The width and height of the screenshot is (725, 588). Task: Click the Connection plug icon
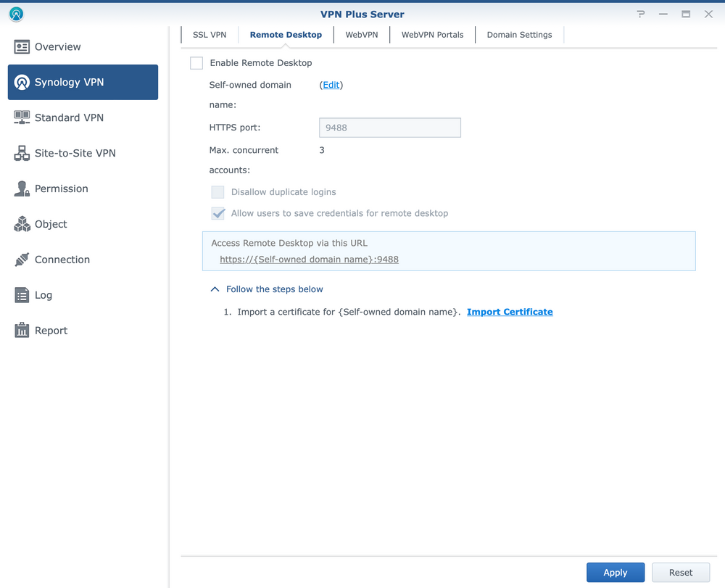[22, 260]
